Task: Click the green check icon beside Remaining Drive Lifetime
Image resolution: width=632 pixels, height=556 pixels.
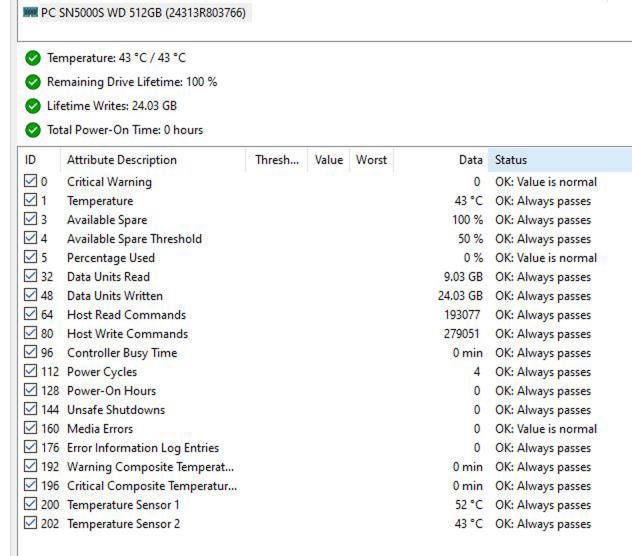Action: tap(33, 82)
